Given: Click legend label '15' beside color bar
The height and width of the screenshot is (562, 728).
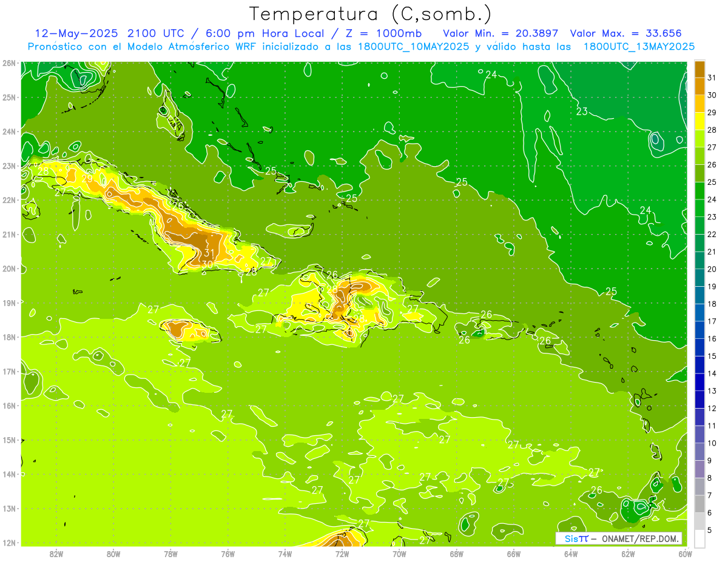Looking at the screenshot, I should (x=712, y=356).
